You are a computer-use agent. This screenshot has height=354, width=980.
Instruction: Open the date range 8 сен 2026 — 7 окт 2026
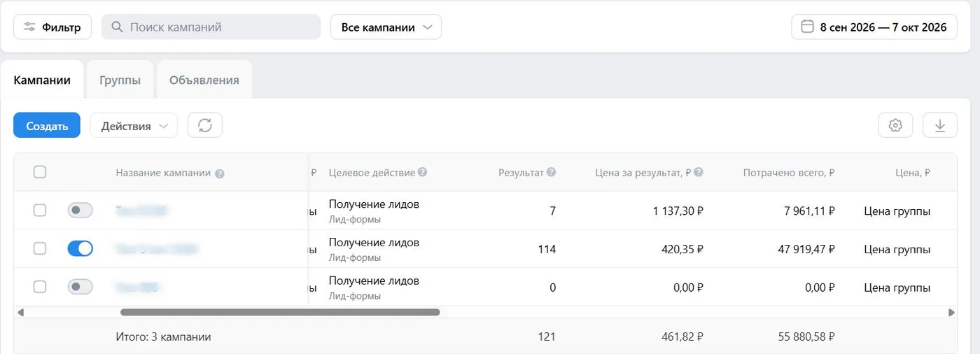(x=874, y=27)
